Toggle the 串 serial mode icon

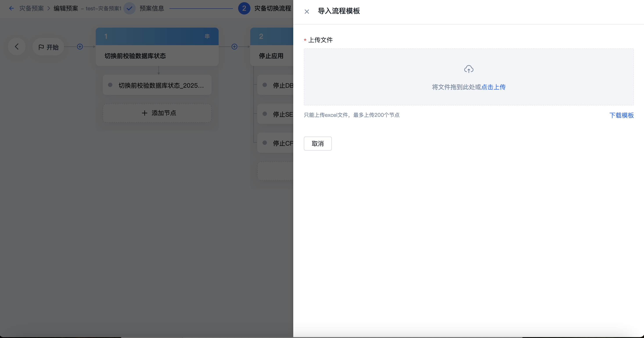[x=207, y=36]
